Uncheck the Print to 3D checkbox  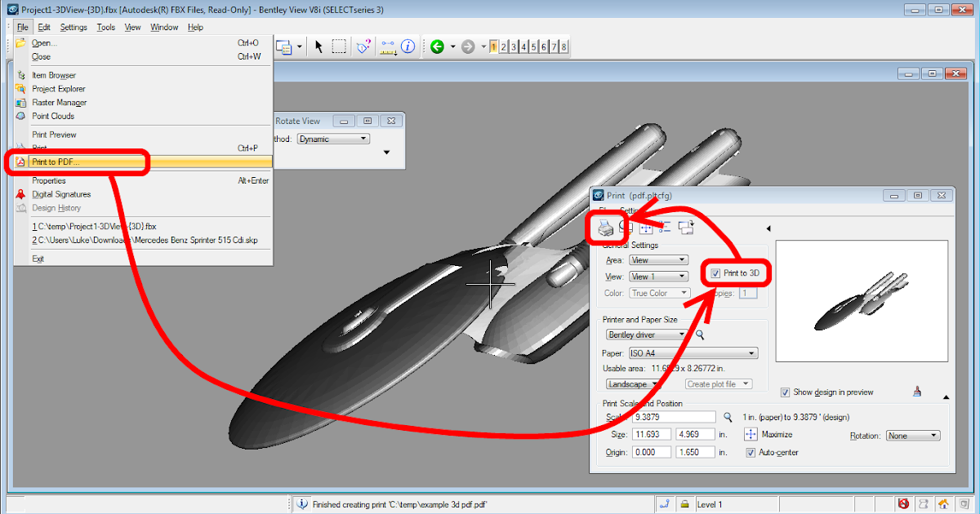click(716, 273)
